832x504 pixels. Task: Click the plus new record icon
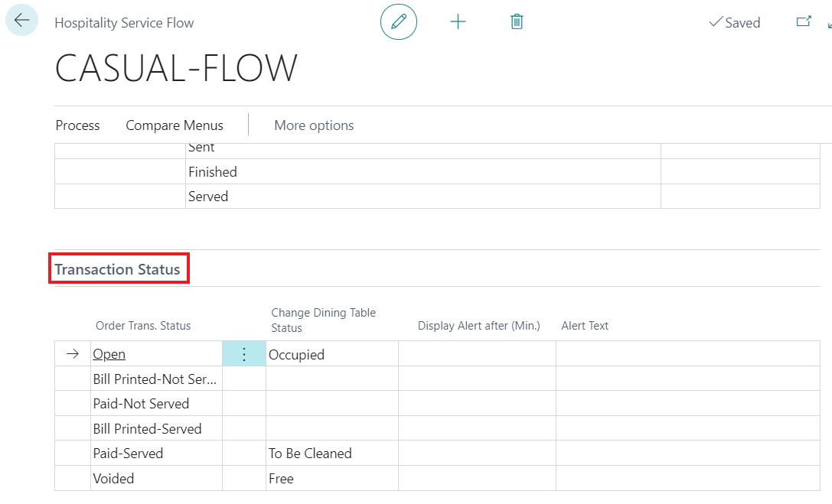click(458, 22)
